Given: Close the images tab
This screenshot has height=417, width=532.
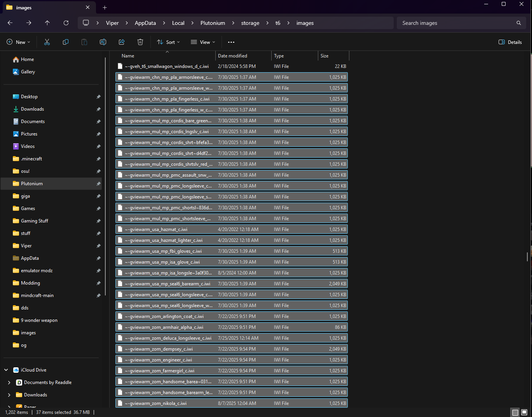Looking at the screenshot, I should pos(88,7).
